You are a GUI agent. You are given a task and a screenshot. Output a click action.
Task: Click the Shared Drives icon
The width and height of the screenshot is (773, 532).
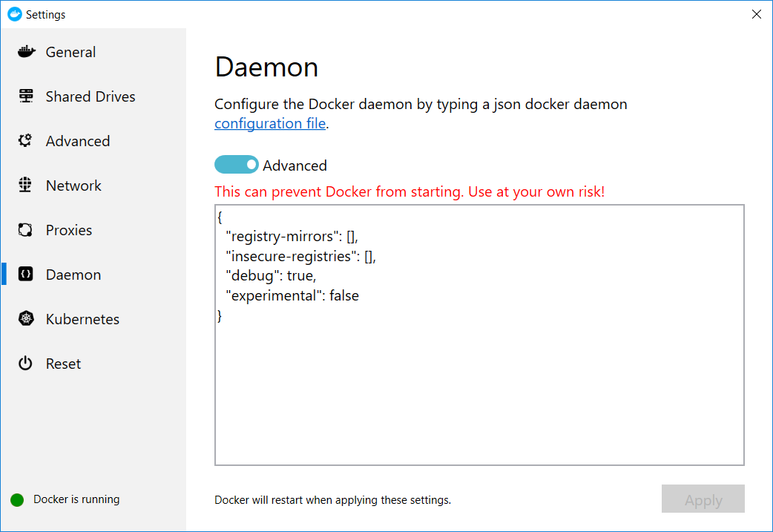(25, 96)
